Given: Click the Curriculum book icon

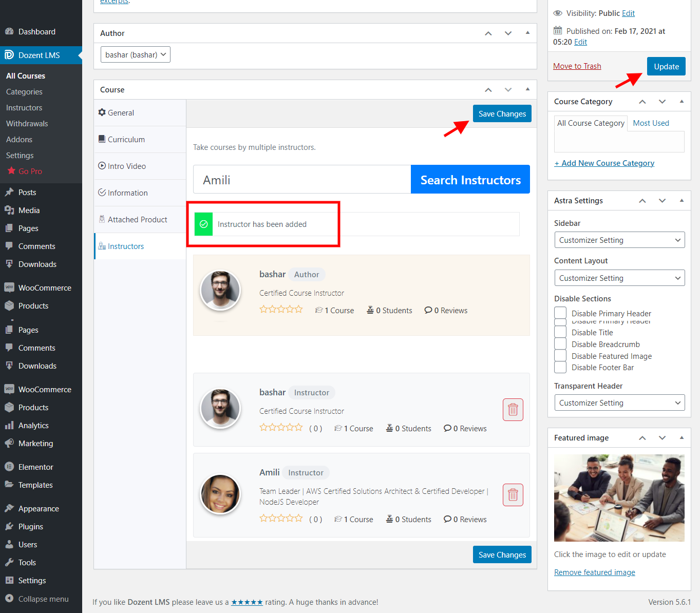Looking at the screenshot, I should click(102, 139).
